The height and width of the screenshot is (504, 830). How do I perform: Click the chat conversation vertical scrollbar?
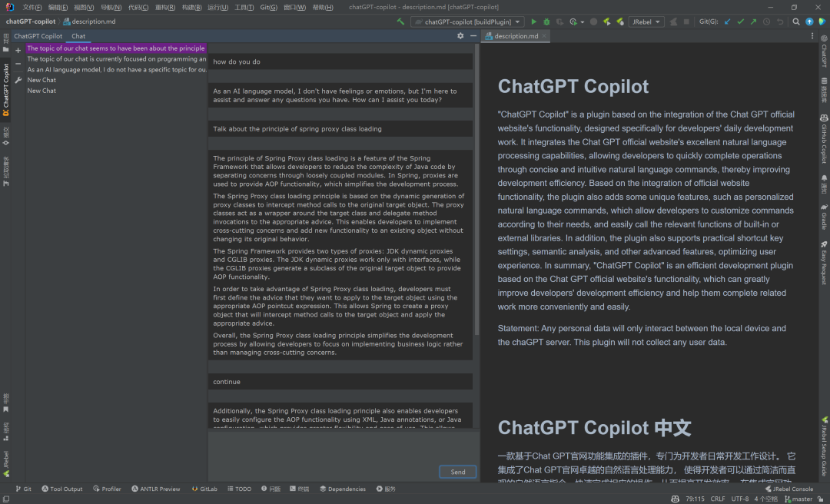pos(476,191)
